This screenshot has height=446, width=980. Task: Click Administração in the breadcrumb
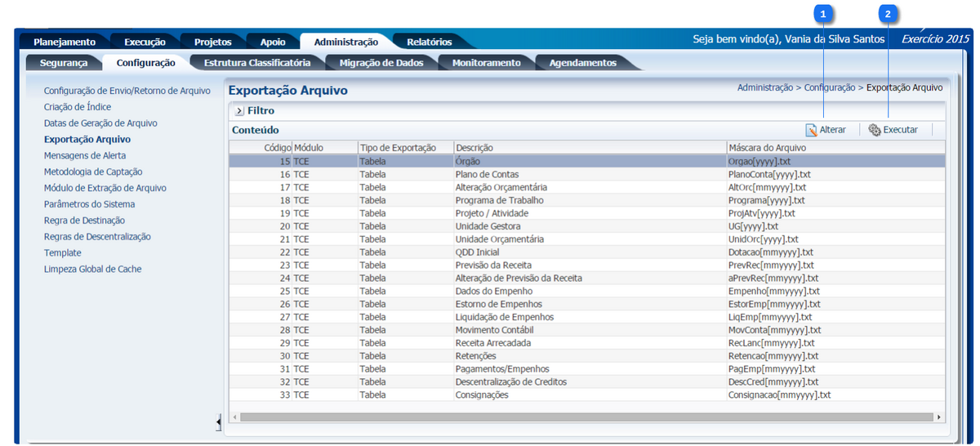click(764, 87)
